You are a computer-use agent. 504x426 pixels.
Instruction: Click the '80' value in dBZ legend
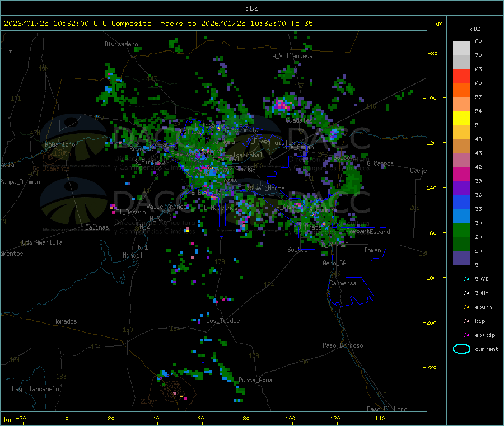(478, 41)
